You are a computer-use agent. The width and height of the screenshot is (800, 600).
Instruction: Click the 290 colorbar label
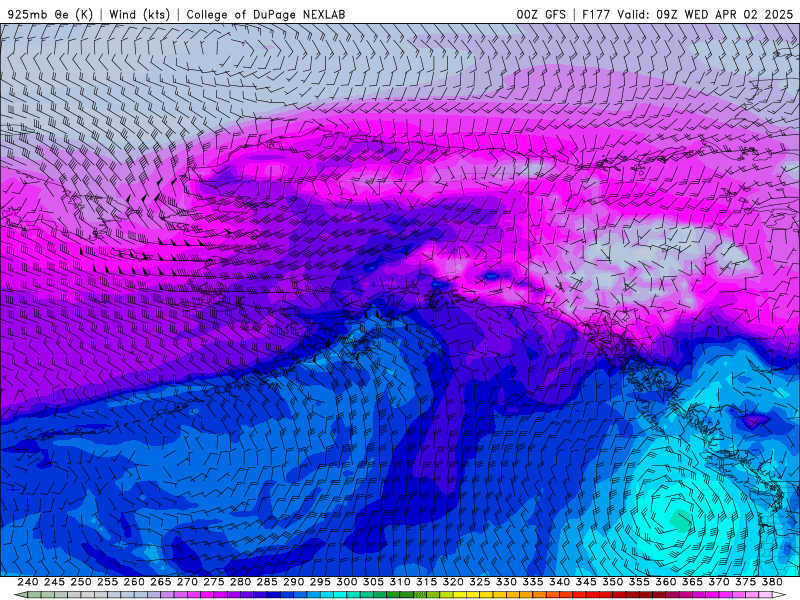click(x=293, y=582)
